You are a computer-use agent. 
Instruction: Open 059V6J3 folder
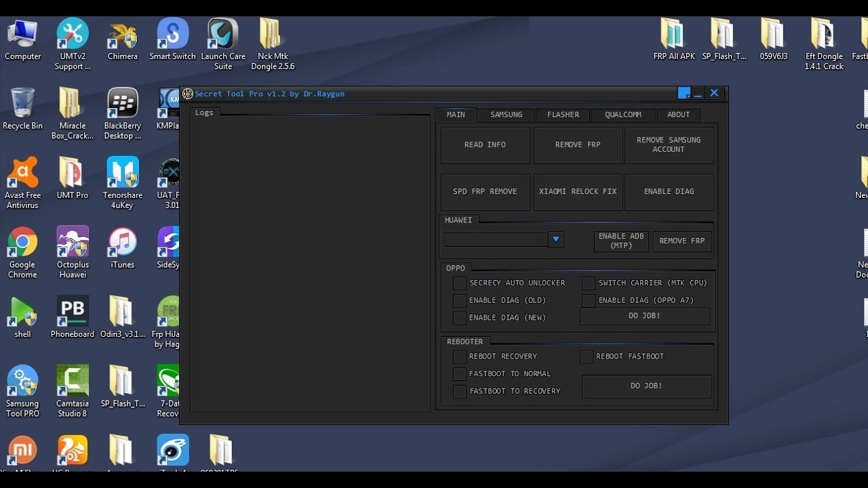coord(774,40)
